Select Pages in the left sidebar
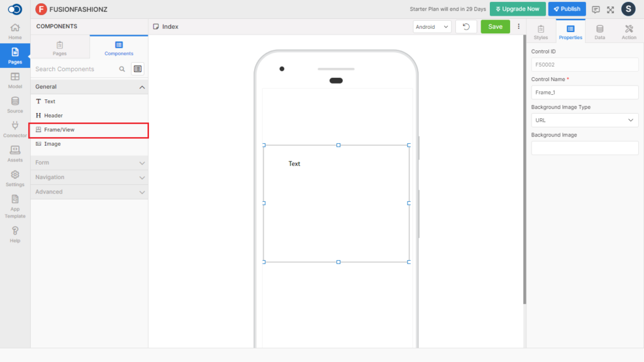This screenshot has height=362, width=644. tap(15, 56)
